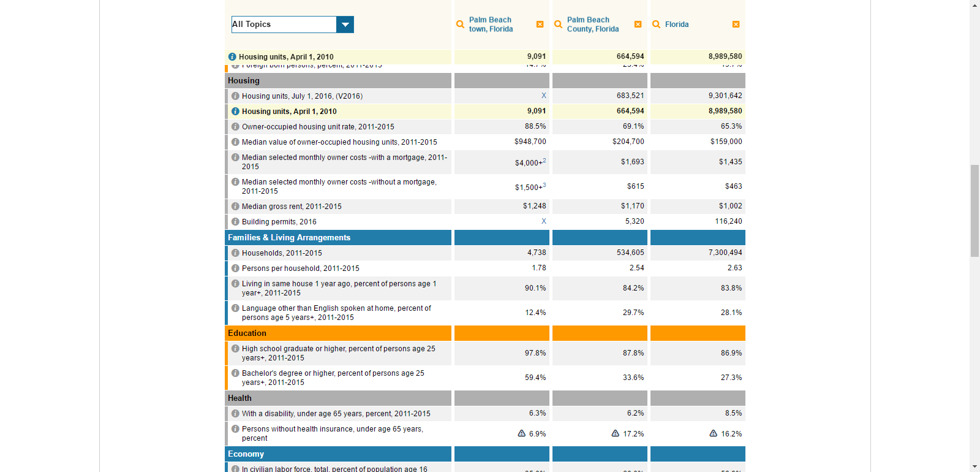
Task: Select the Families & Living Arrangements section header
Action: (x=338, y=237)
